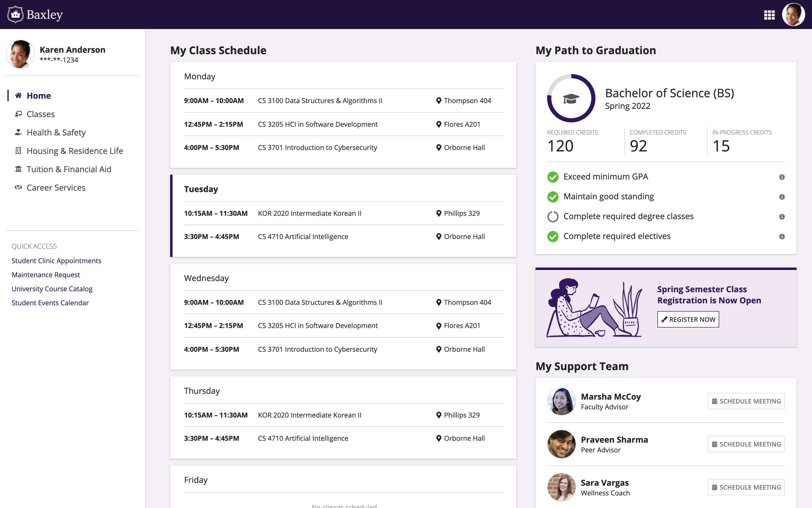Click info icon for required electives

click(x=782, y=237)
